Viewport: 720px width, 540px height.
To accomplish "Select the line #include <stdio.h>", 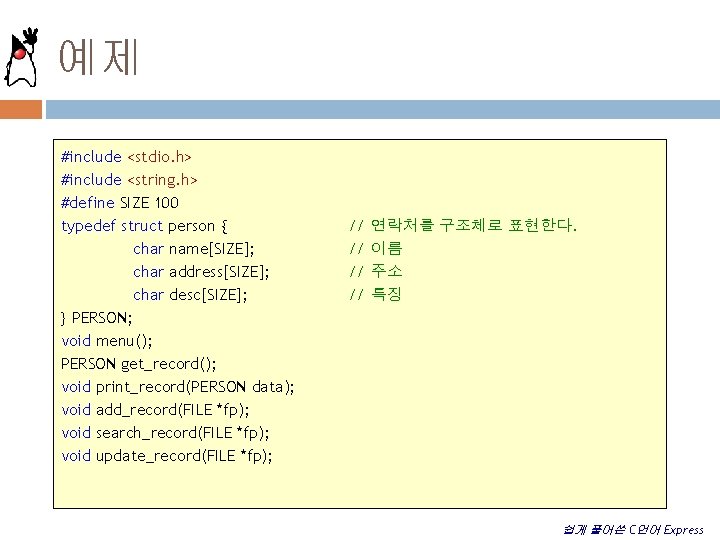I will [x=126, y=157].
